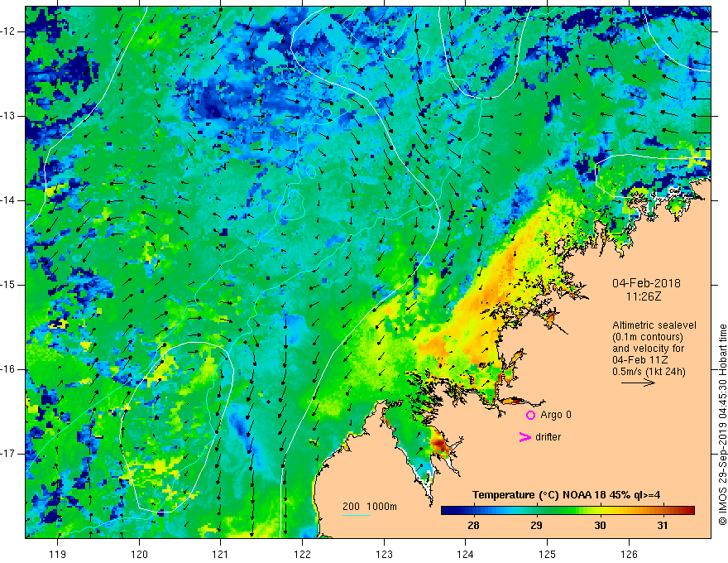Click the 126 longitude axis label
Viewport: 728px width, 563px height.
(629, 554)
